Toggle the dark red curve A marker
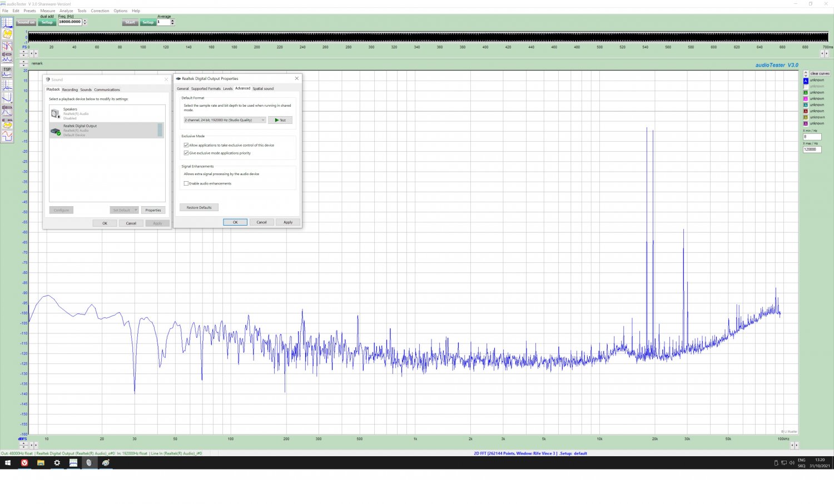The width and height of the screenshot is (834, 504). pos(806,111)
